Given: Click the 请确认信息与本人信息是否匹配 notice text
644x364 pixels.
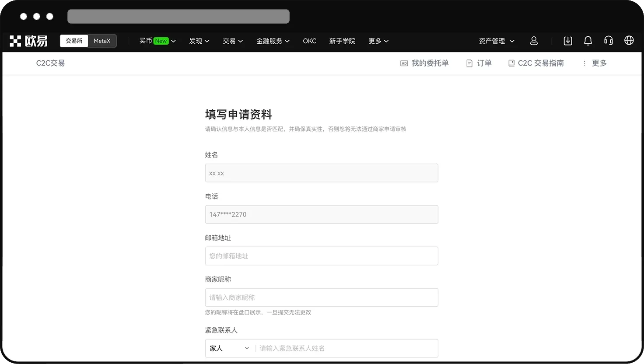Looking at the screenshot, I should tap(306, 129).
